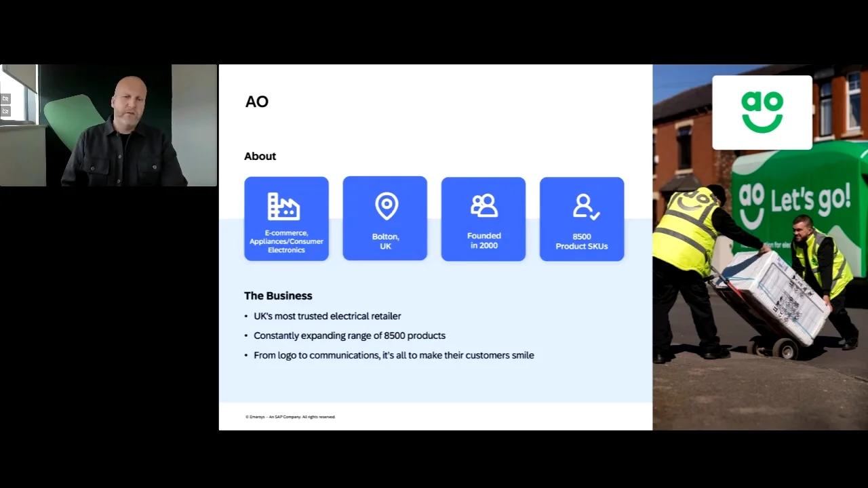Screen dimensions: 868x488
Task: Click 'E-commerce, Appliances/Consumer Electronics' label
Action: [x=286, y=241]
